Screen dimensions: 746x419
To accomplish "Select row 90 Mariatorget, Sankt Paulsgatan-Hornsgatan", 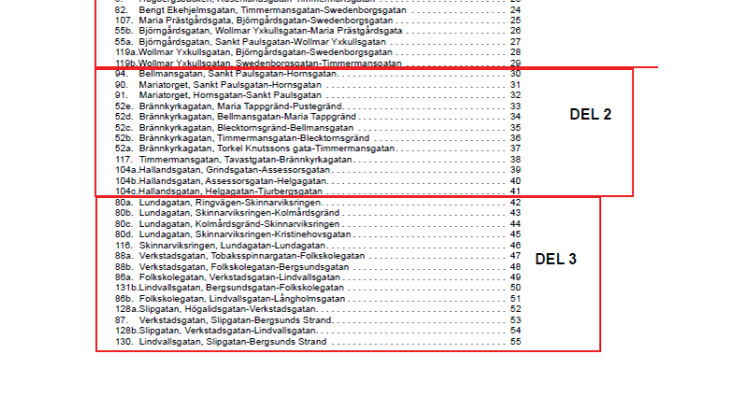I will (x=318, y=85).
